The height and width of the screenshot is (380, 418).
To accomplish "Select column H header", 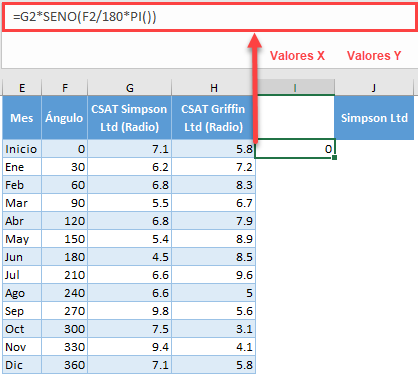I will (213, 88).
